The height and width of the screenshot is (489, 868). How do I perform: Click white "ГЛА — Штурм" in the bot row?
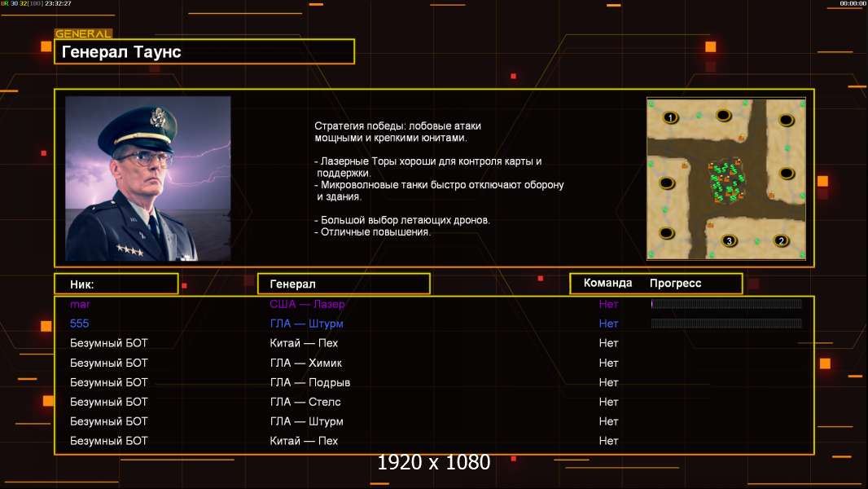(x=306, y=421)
